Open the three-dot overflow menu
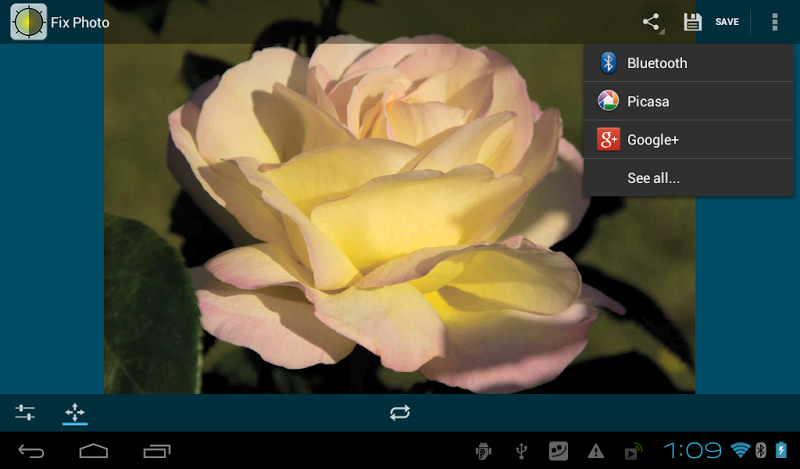The height and width of the screenshot is (469, 800). 774,22
